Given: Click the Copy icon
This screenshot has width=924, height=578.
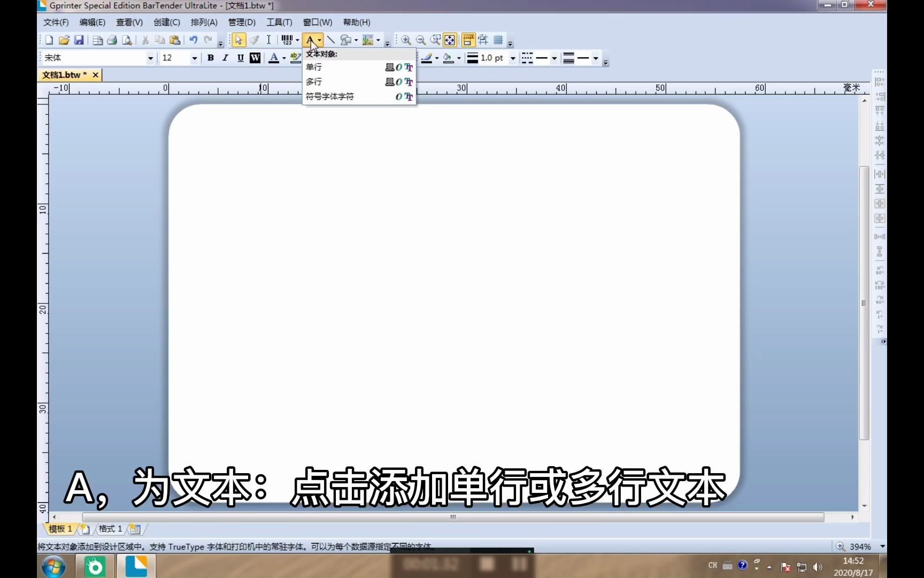Looking at the screenshot, I should 160,40.
